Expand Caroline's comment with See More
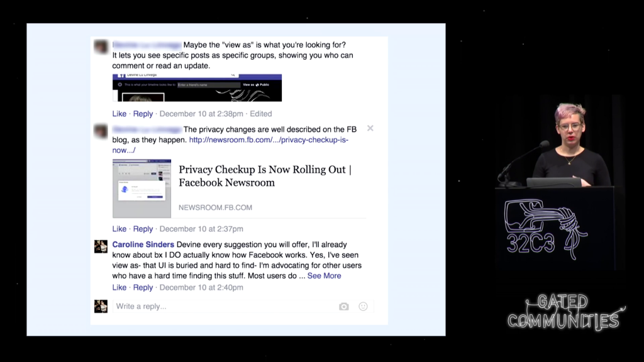This screenshot has width=644, height=362. point(324,276)
